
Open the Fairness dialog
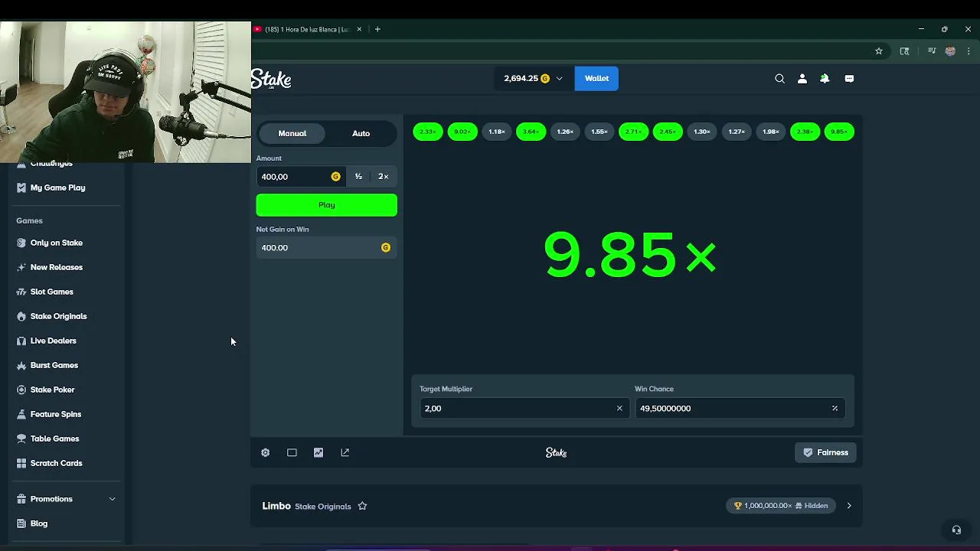pyautogui.click(x=825, y=452)
